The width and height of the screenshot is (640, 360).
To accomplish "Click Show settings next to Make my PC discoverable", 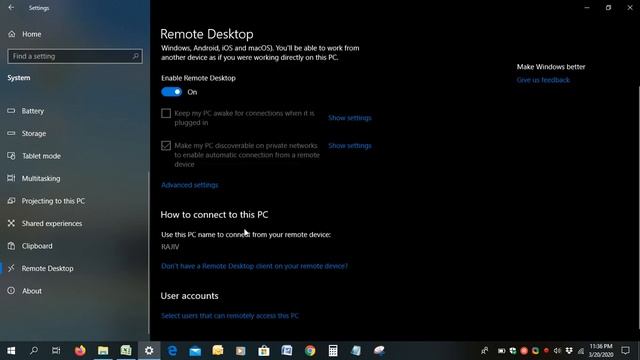I will (350, 146).
